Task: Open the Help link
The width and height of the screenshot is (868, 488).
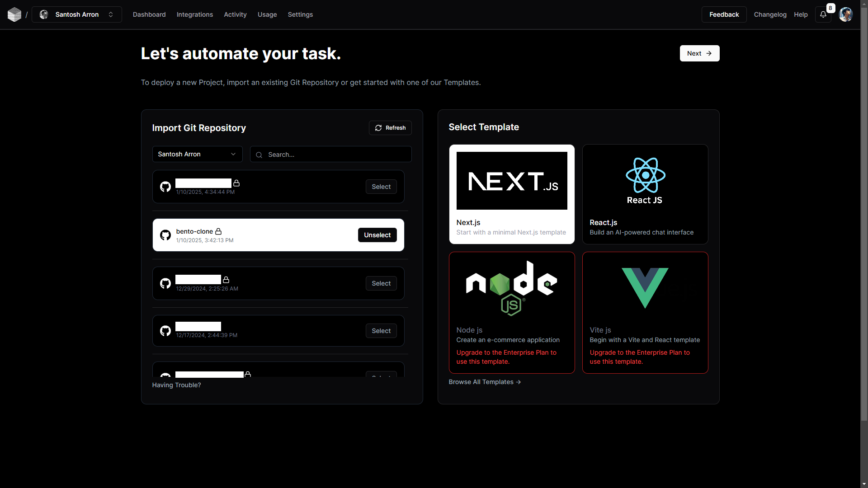Action: [x=801, y=14]
